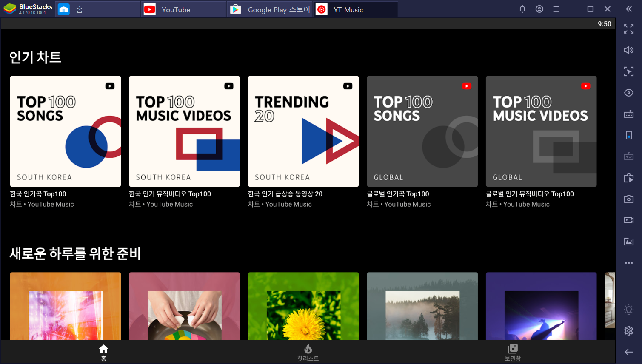Open the orange abstract playlist thumbnail
The width and height of the screenshot is (642, 364).
(66, 306)
